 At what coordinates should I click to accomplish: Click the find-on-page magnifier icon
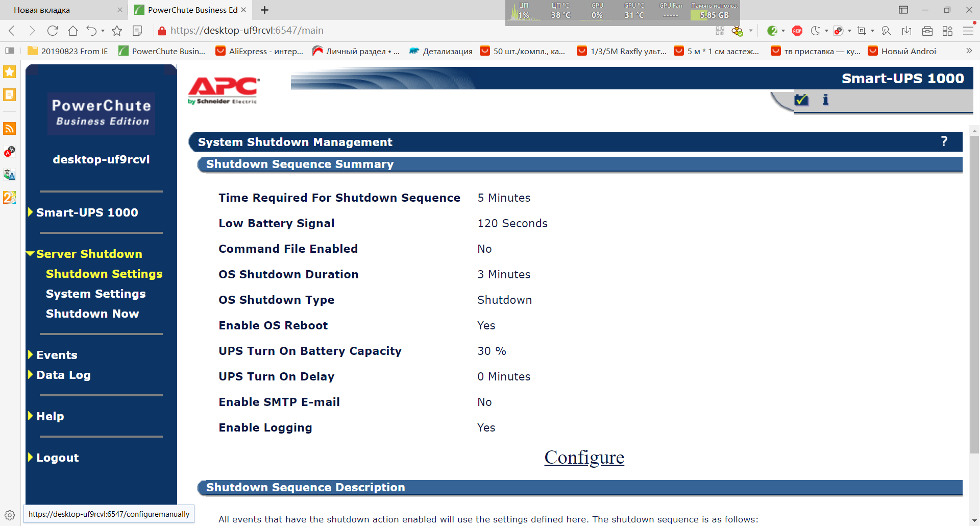point(886,31)
